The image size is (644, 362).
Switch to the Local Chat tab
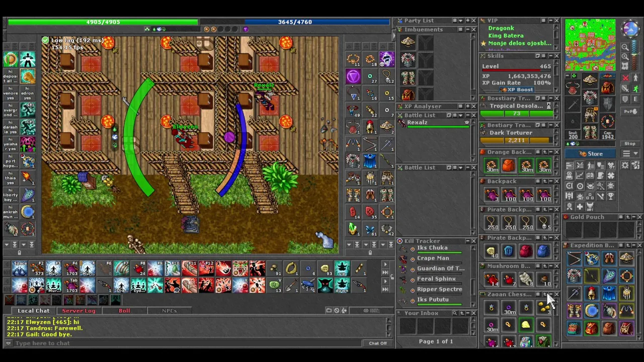pos(34,311)
